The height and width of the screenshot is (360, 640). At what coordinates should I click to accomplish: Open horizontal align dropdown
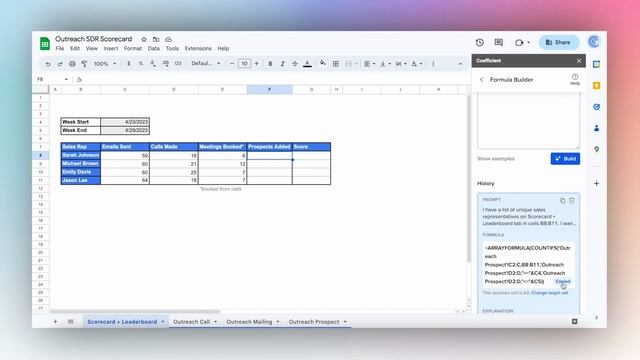click(370, 64)
